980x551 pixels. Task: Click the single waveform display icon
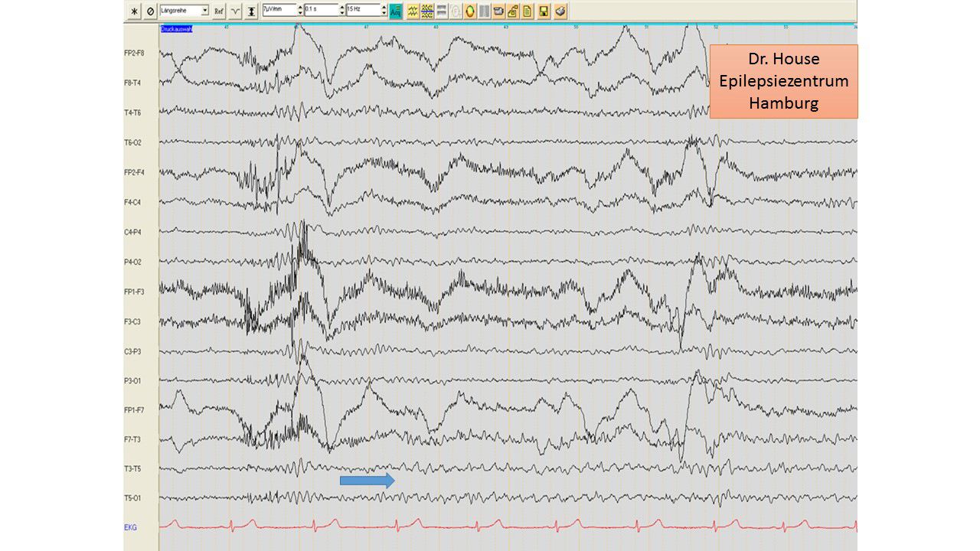tap(413, 11)
